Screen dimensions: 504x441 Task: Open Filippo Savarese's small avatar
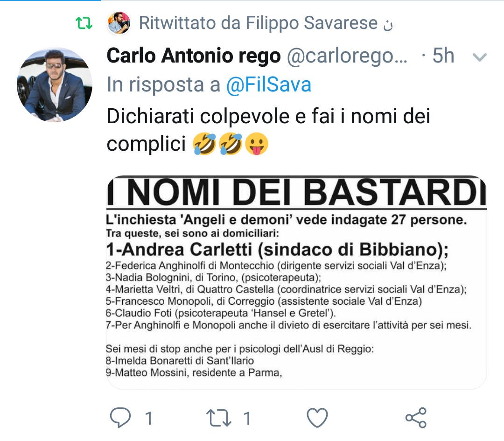[x=119, y=23]
